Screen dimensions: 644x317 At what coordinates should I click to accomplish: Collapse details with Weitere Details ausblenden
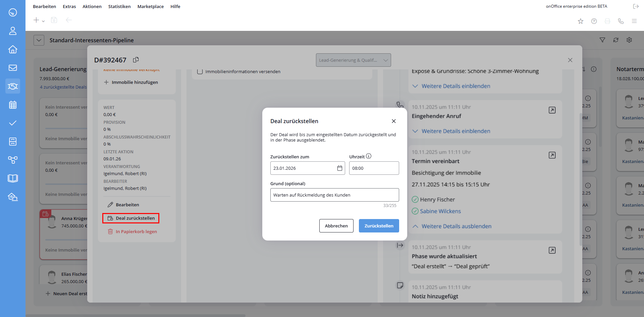[456, 226]
